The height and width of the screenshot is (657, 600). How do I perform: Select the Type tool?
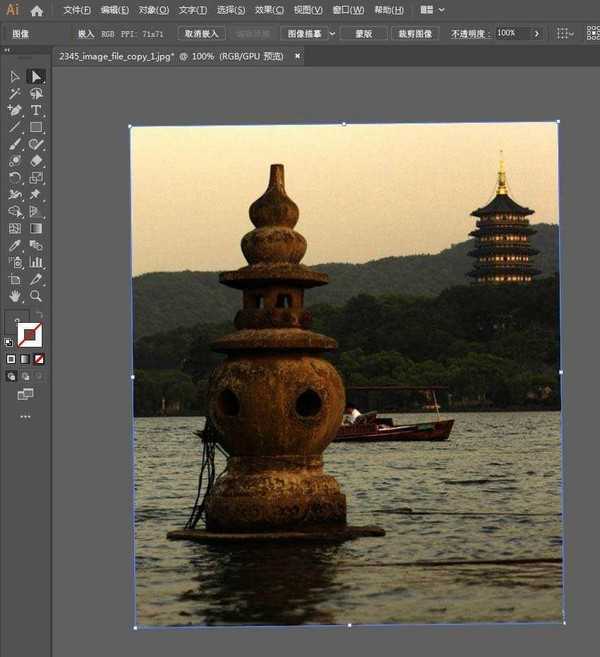[x=36, y=110]
